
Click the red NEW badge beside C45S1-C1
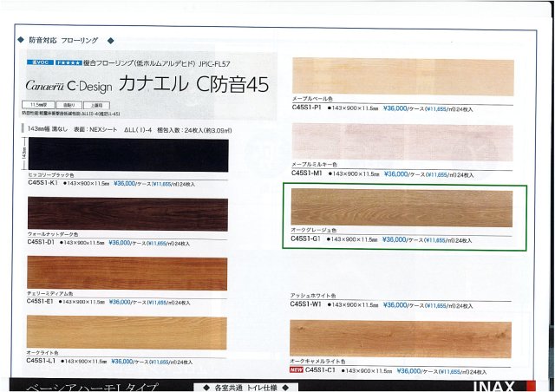(297, 370)
